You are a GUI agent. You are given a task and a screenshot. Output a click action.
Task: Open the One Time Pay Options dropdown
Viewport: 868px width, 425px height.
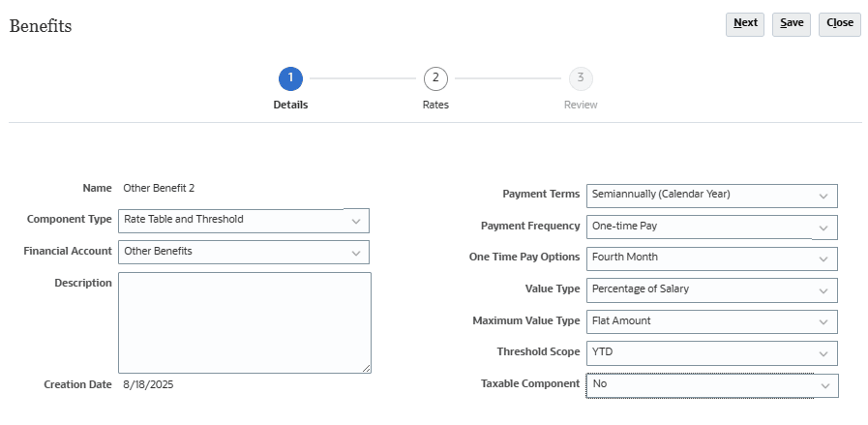pos(712,258)
